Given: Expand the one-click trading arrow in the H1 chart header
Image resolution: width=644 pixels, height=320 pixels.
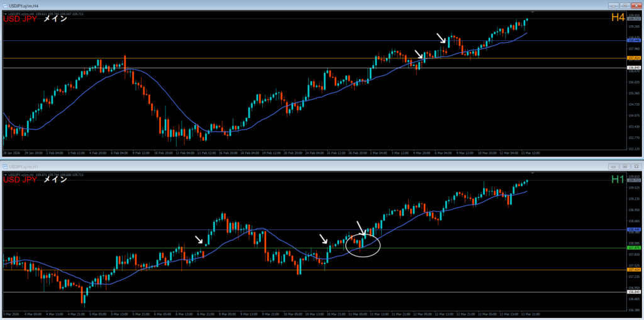Looking at the screenshot, I should click(6, 174).
